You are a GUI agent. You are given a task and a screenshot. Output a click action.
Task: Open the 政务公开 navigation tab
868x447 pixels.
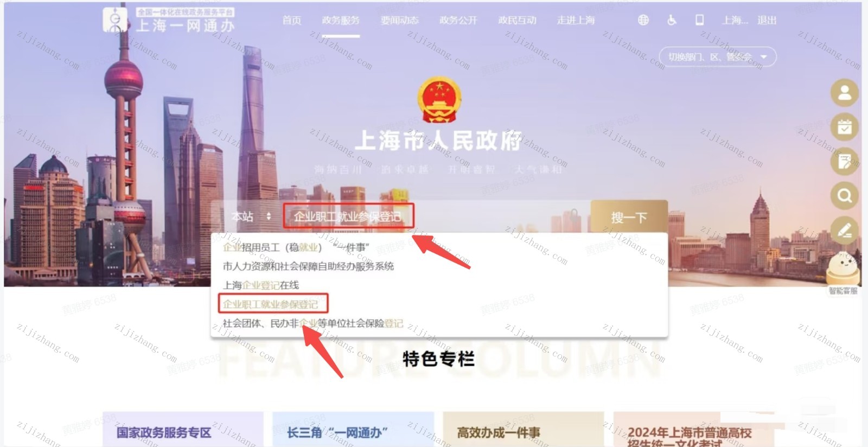tap(458, 21)
